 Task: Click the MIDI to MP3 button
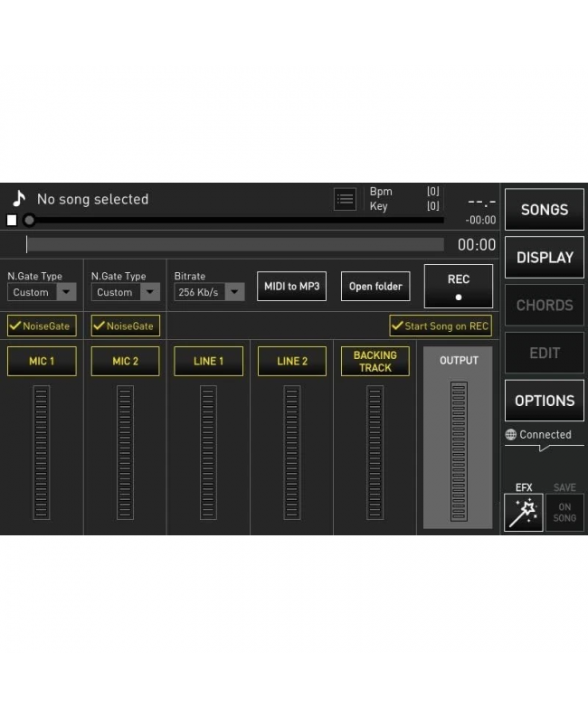pyautogui.click(x=291, y=287)
